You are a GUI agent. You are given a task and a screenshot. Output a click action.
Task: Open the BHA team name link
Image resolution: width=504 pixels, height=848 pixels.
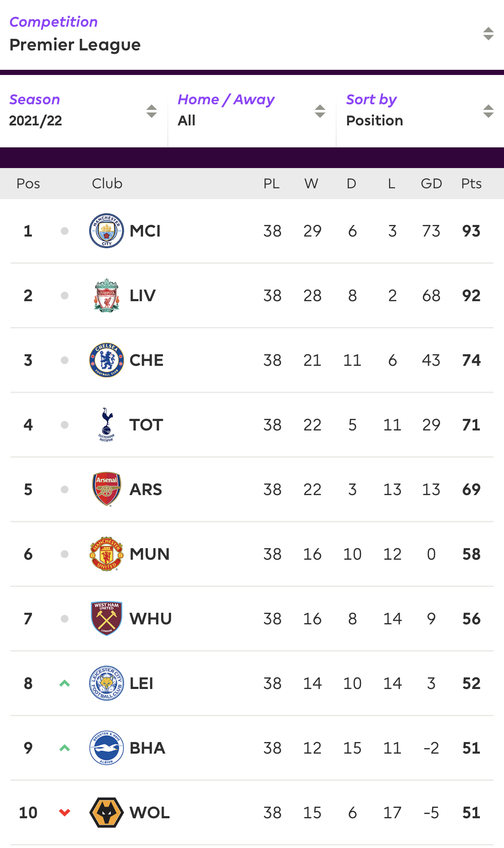tap(147, 748)
